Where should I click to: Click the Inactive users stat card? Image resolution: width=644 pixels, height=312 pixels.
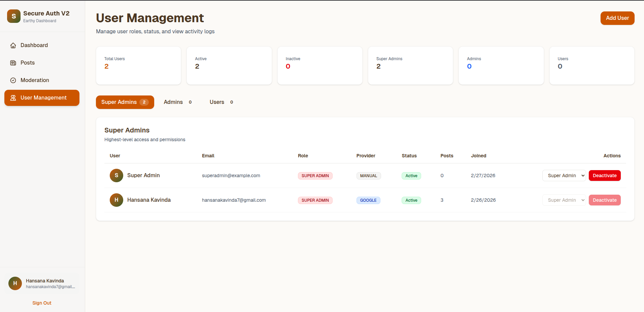point(319,66)
